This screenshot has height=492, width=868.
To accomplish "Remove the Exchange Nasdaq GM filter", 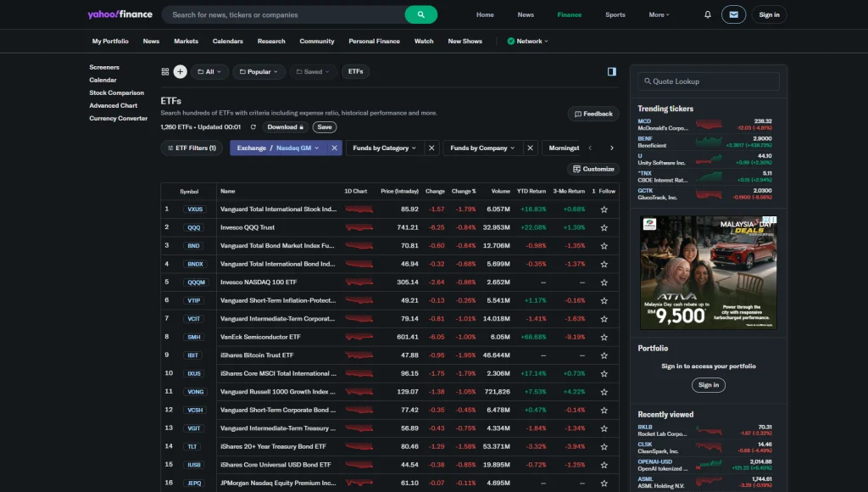I will (334, 148).
